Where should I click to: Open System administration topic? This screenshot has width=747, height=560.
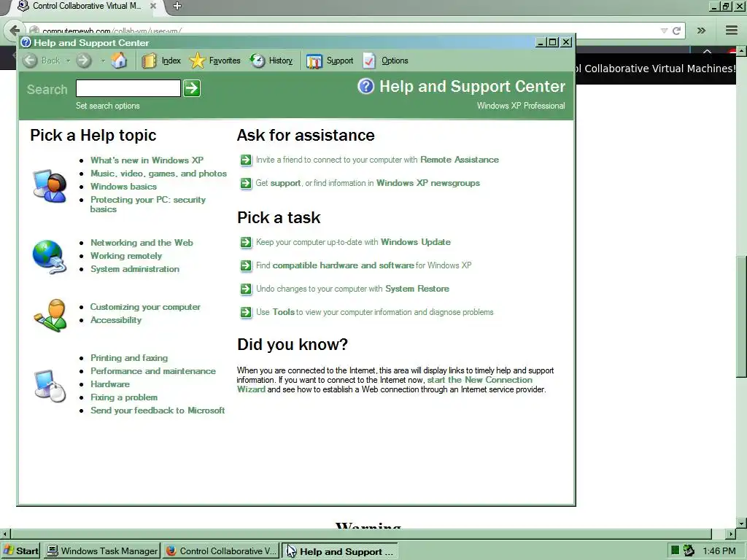click(135, 269)
